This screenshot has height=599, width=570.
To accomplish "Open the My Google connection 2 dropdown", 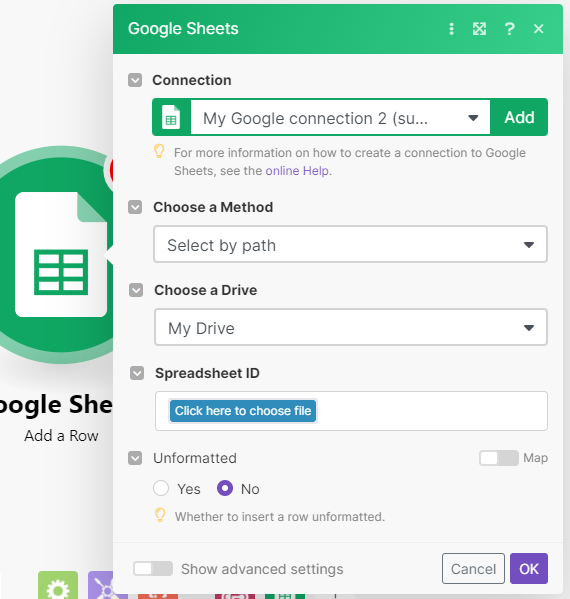I will pos(340,118).
